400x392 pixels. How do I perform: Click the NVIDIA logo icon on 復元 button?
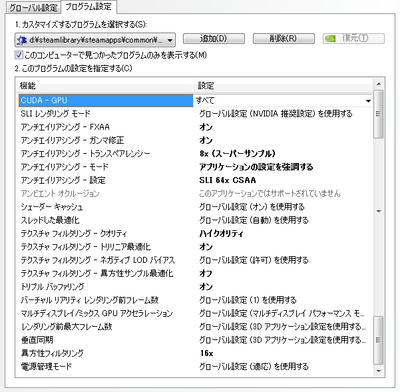(331, 38)
